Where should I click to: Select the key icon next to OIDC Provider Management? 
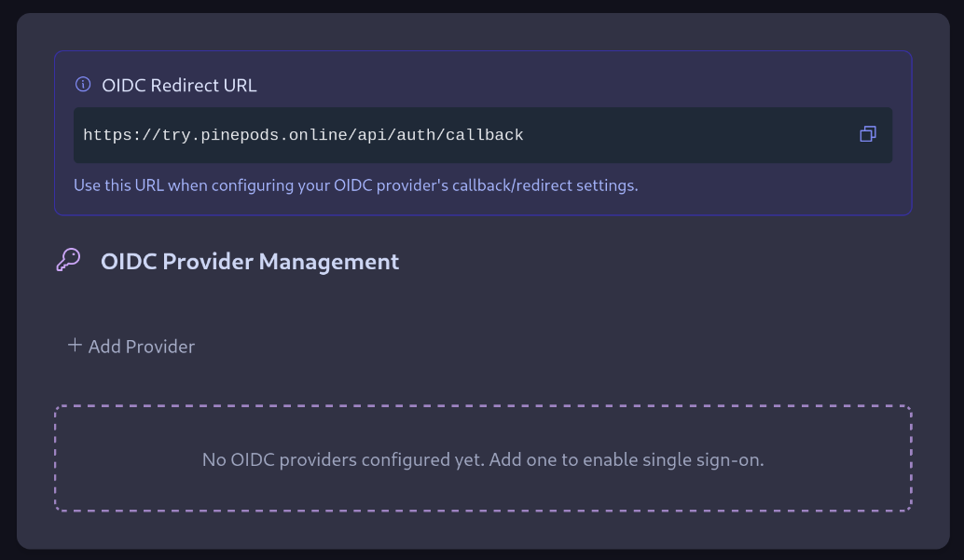66,261
